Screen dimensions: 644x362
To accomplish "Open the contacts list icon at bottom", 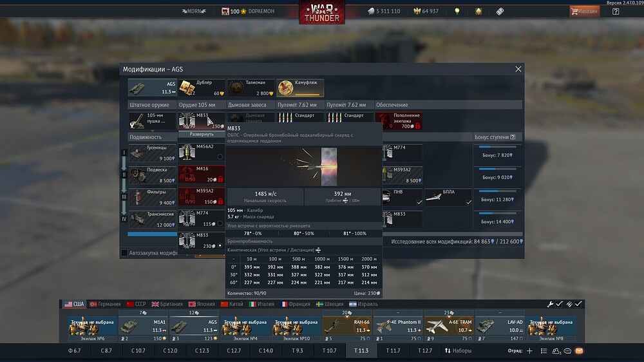I will point(544,350).
